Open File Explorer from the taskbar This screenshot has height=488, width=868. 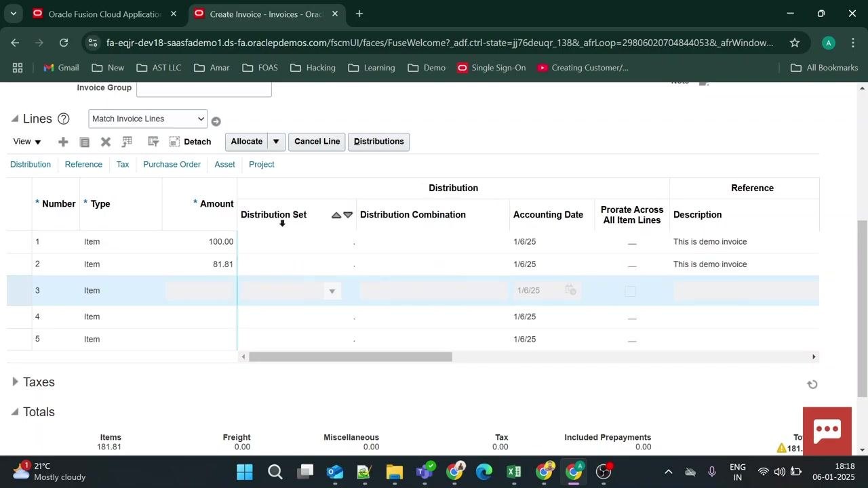click(394, 472)
